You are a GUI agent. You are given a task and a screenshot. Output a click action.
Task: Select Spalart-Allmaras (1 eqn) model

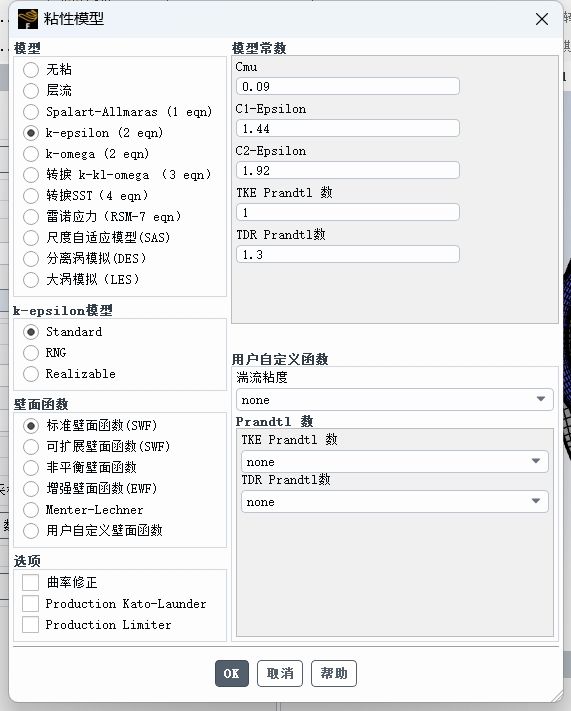(31, 112)
